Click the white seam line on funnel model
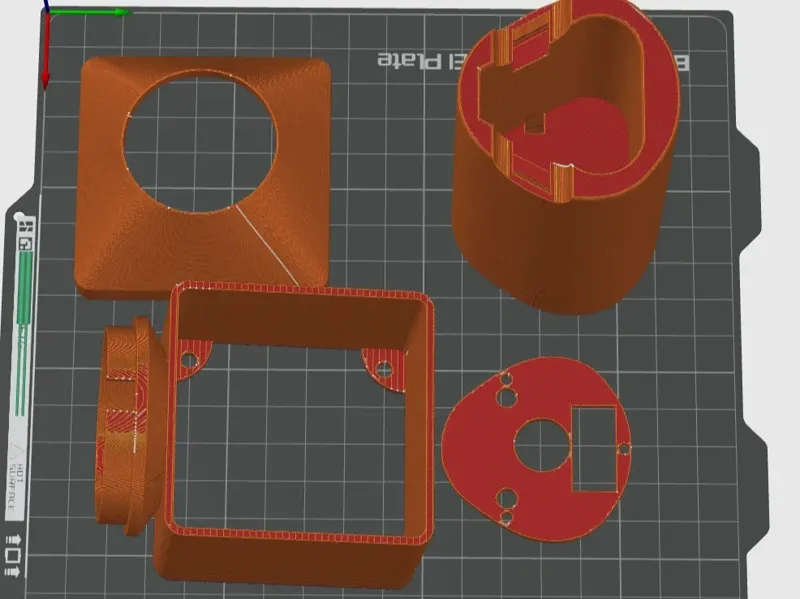The width and height of the screenshot is (800, 599). coord(267,246)
